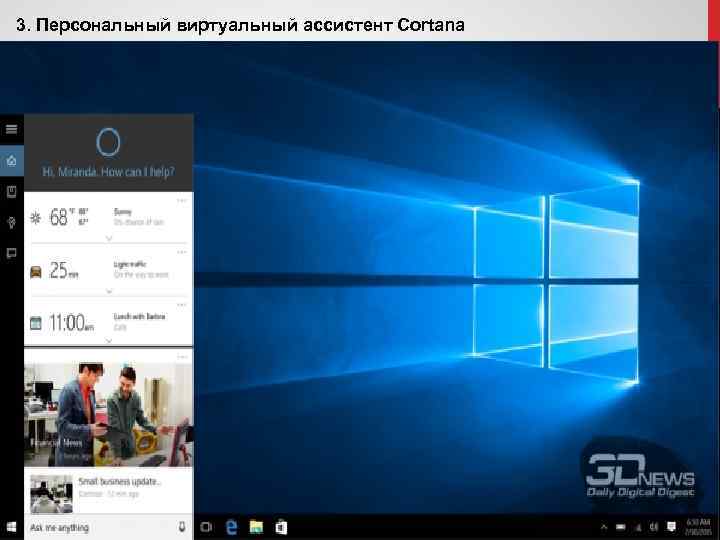Open the Small business update thumbnail

pos(51,494)
